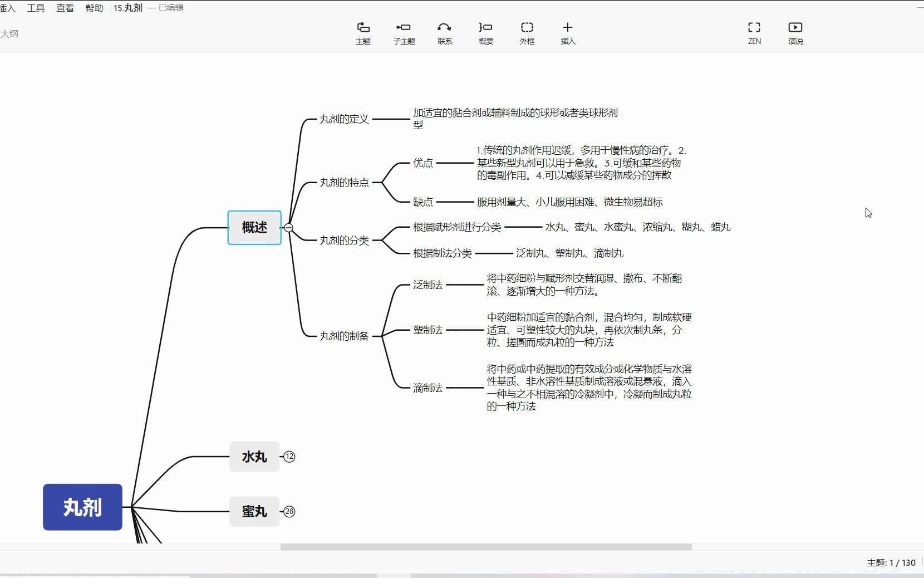Select the 优点 node
This screenshot has width=924, height=578.
tap(423, 163)
